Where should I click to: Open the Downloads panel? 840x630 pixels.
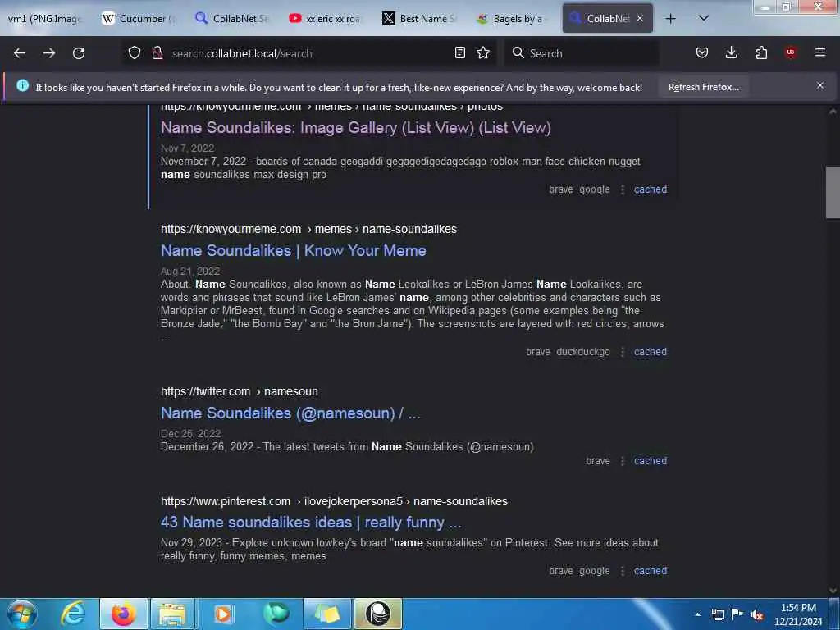click(731, 53)
